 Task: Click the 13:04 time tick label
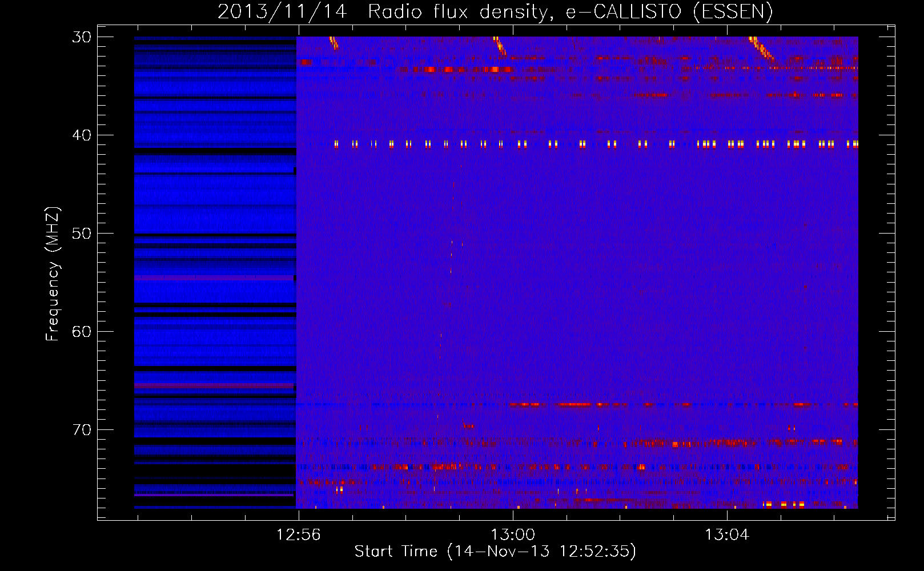pos(727,534)
